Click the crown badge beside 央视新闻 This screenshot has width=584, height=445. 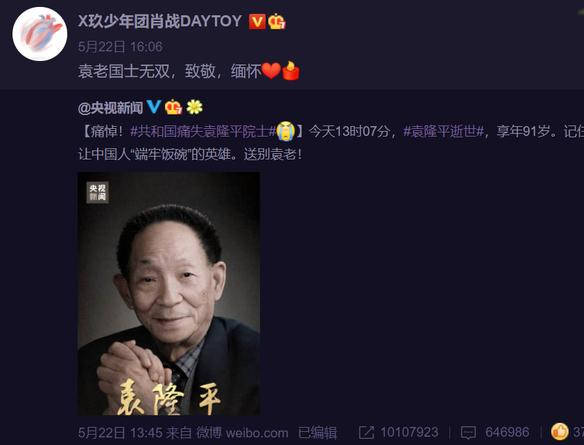(x=173, y=107)
